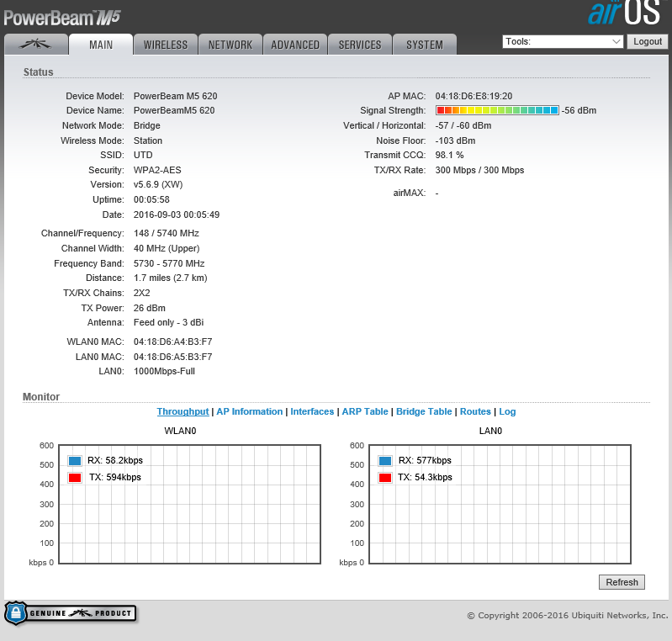
Task: Click the TX/RX Chains value 2X2
Action: 142,293
